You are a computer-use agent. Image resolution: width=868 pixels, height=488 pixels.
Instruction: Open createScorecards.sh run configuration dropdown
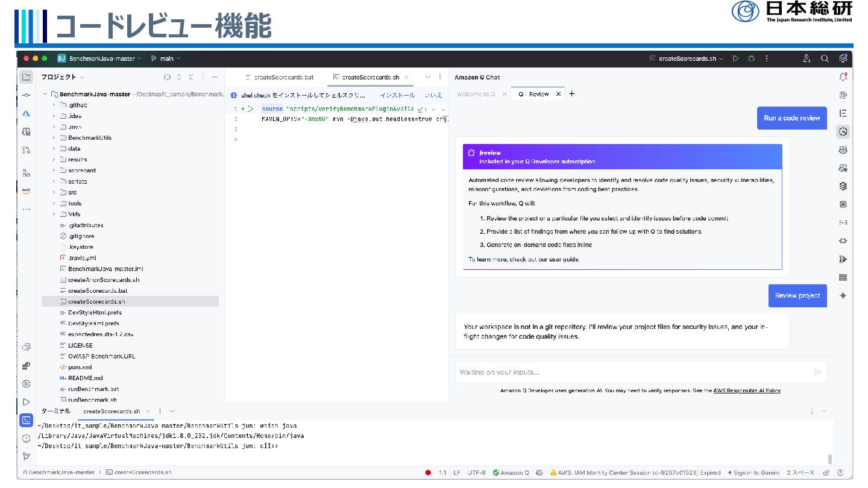[x=687, y=58]
